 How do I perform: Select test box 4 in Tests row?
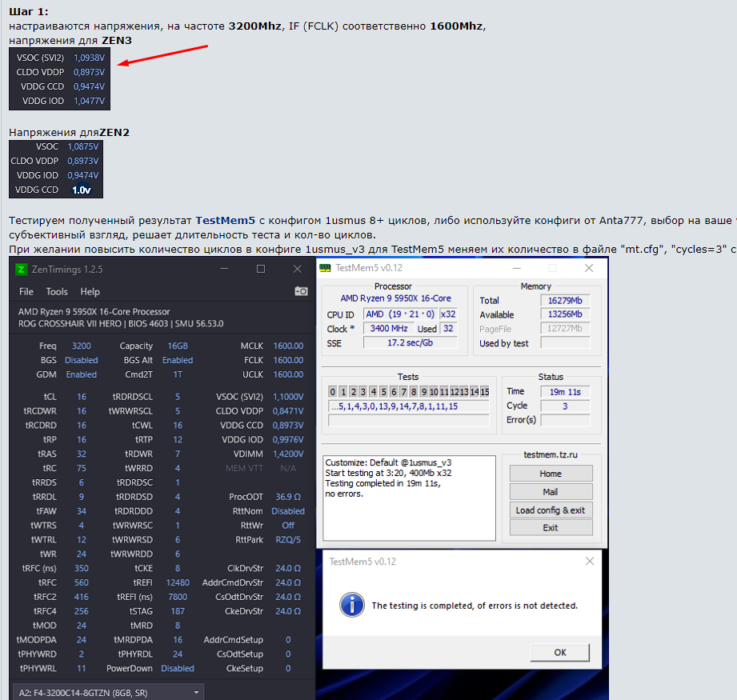373,392
